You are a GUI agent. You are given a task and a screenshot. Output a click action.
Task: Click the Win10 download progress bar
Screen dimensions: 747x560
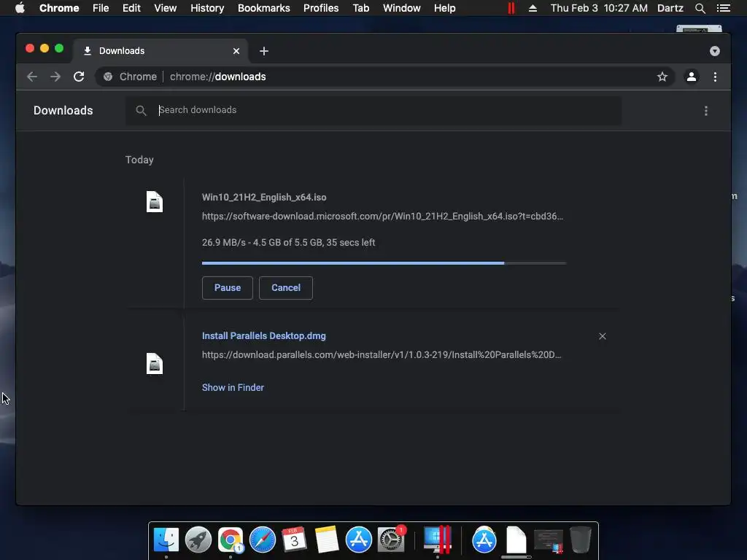click(x=384, y=262)
